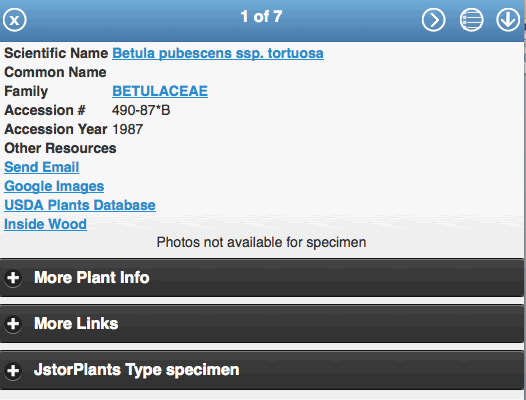The image size is (526, 400).
Task: Open the list view icon in header
Action: [x=471, y=20]
